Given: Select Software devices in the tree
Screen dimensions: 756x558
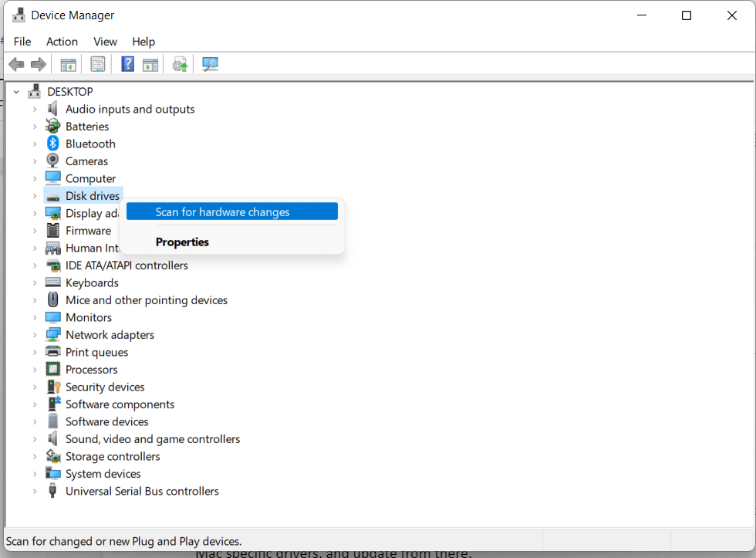Looking at the screenshot, I should point(107,421).
